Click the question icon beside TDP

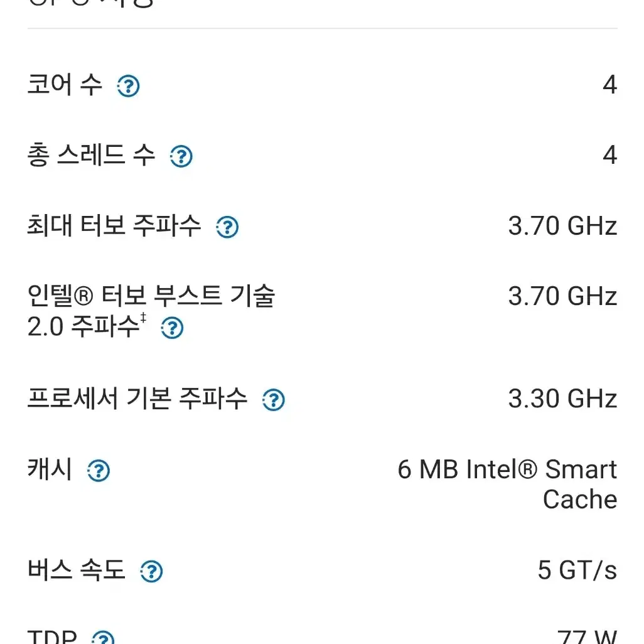(x=103, y=638)
